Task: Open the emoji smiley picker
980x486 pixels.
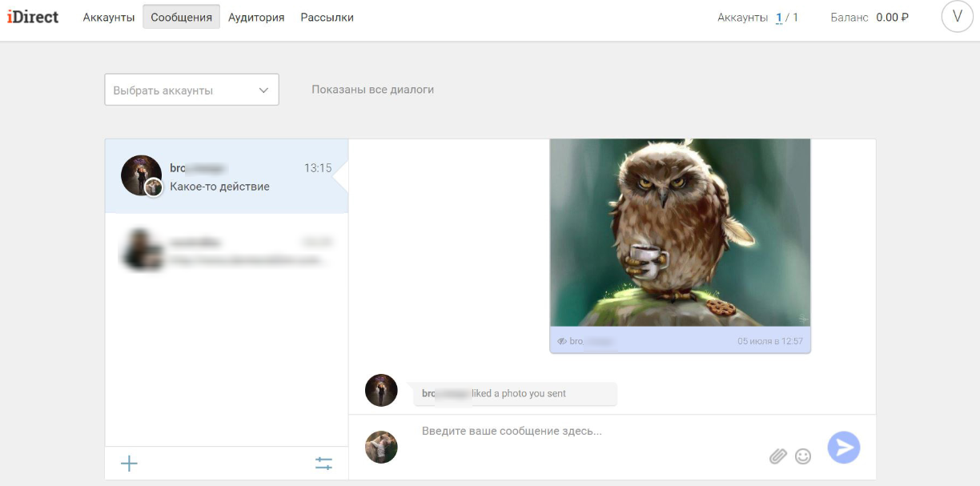Action: tap(803, 456)
